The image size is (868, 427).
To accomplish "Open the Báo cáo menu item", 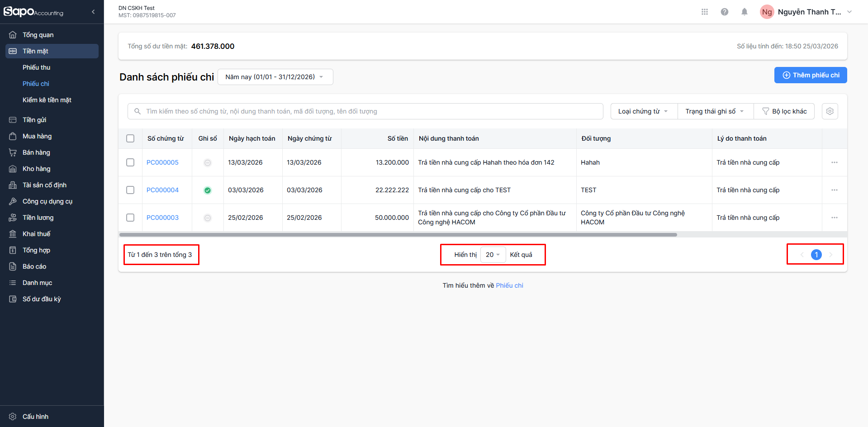I will tap(34, 266).
